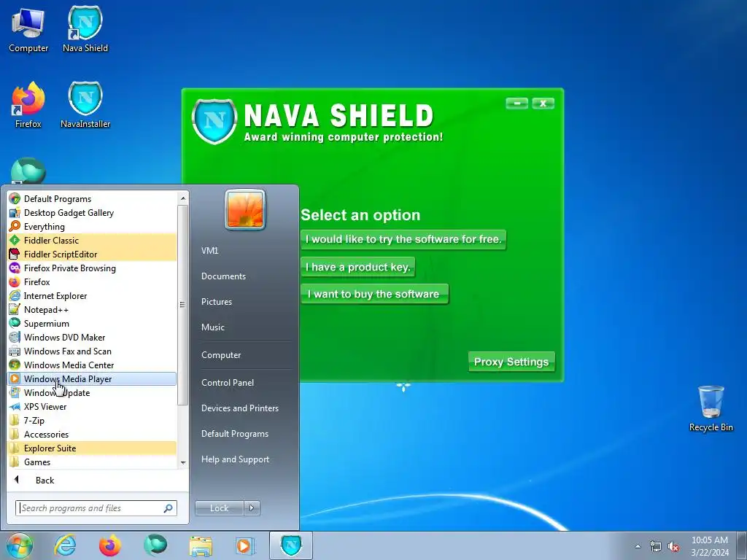Select Nava Shield taskbar button

click(290, 545)
